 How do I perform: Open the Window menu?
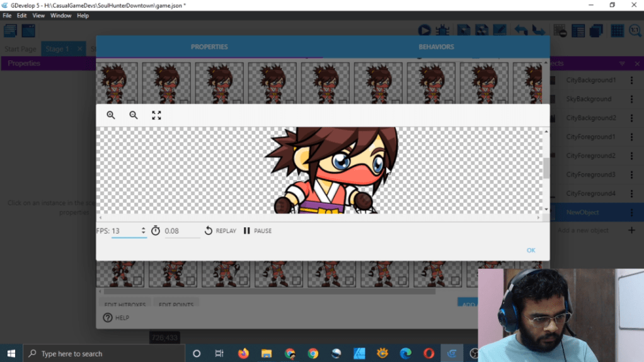[60, 16]
